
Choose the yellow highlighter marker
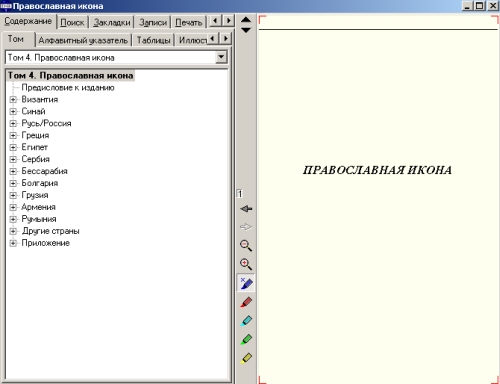click(246, 358)
